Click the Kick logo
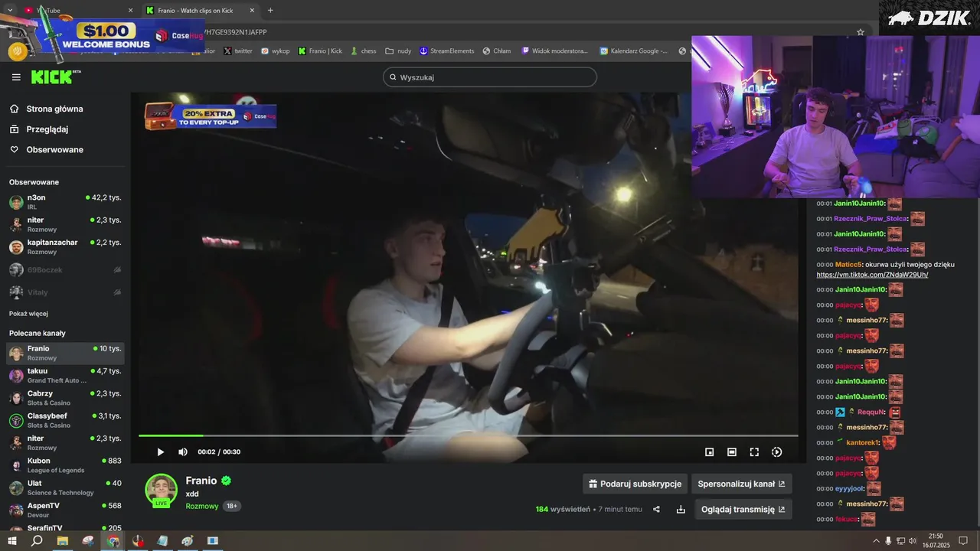Viewport: 980px width, 551px height. [55, 77]
